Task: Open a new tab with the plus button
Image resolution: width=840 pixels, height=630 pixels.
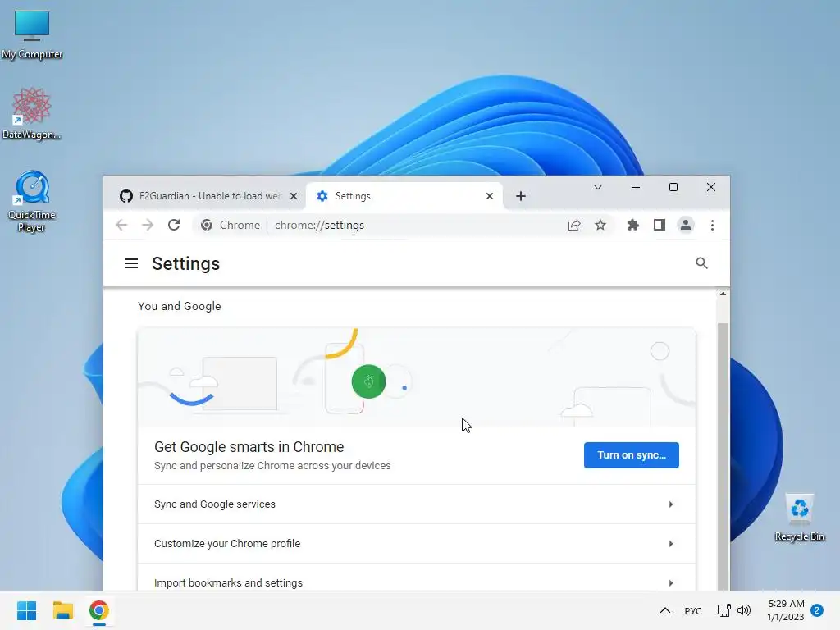Action: (x=521, y=196)
